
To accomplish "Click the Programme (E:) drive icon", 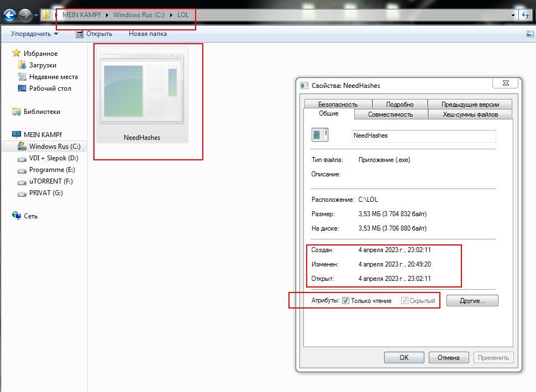I will tap(22, 170).
